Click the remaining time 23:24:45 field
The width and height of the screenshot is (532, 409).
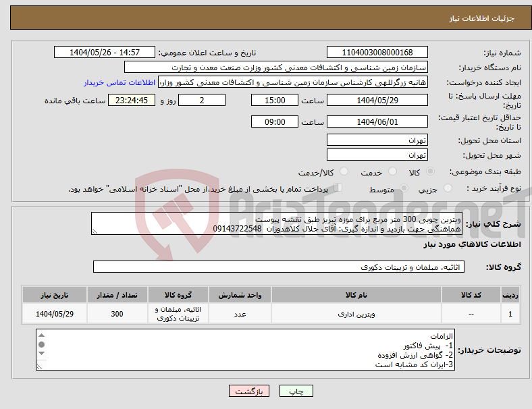132,100
